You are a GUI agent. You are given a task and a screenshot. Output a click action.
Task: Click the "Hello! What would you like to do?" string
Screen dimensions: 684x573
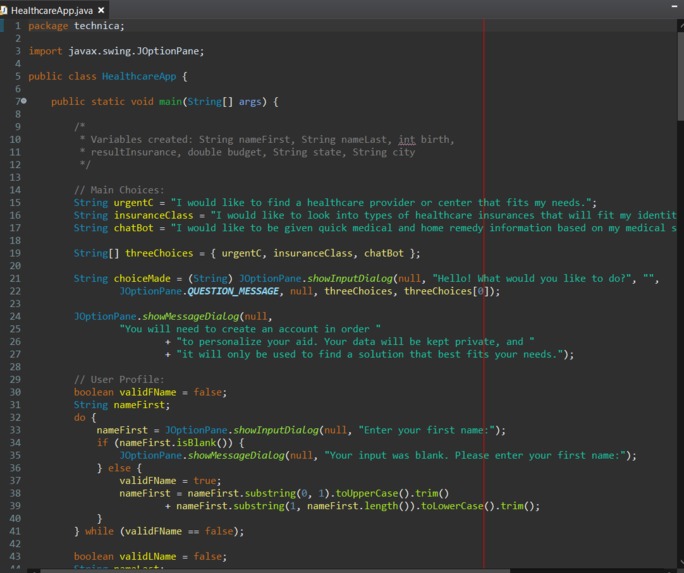tap(534, 279)
